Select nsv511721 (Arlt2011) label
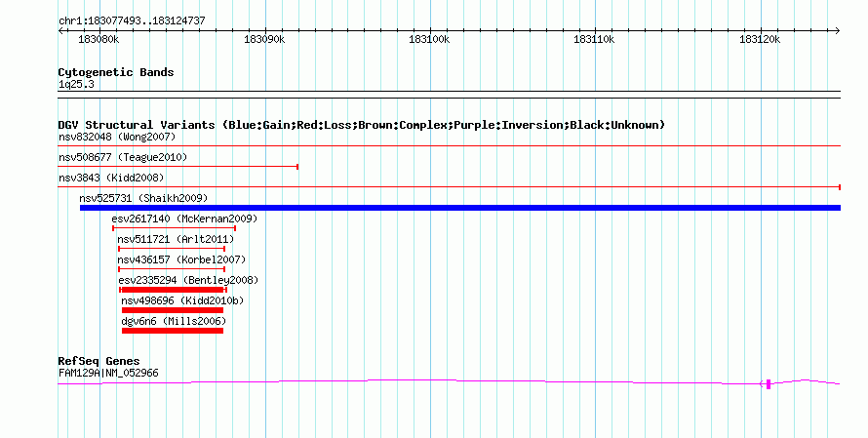The height and width of the screenshot is (438, 868). 176,239
